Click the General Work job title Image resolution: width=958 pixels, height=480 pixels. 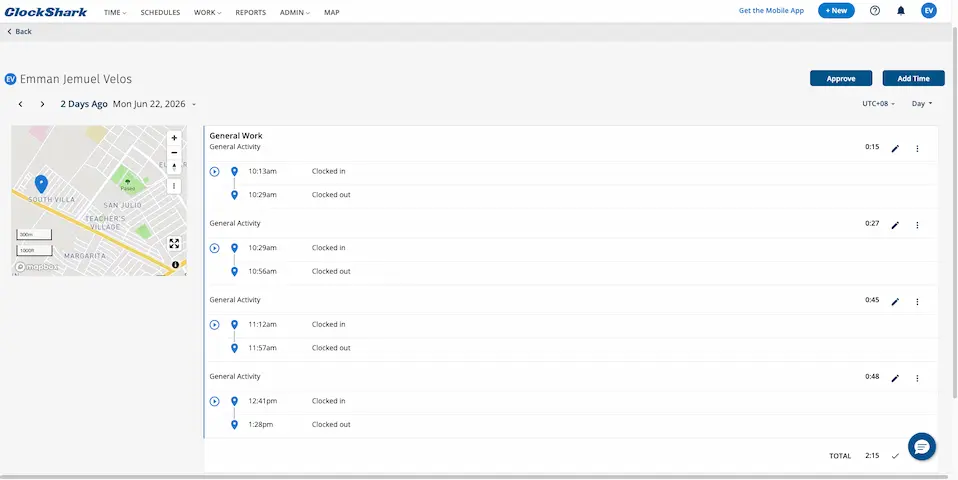point(236,136)
